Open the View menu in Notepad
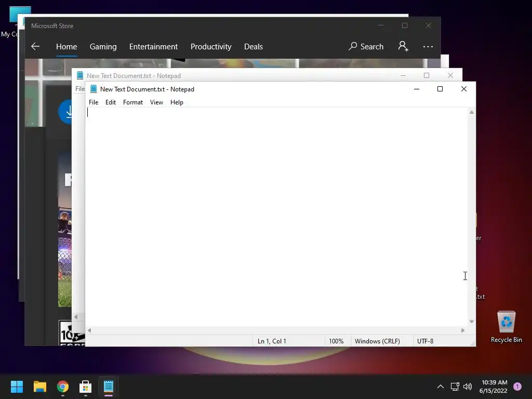 (156, 102)
